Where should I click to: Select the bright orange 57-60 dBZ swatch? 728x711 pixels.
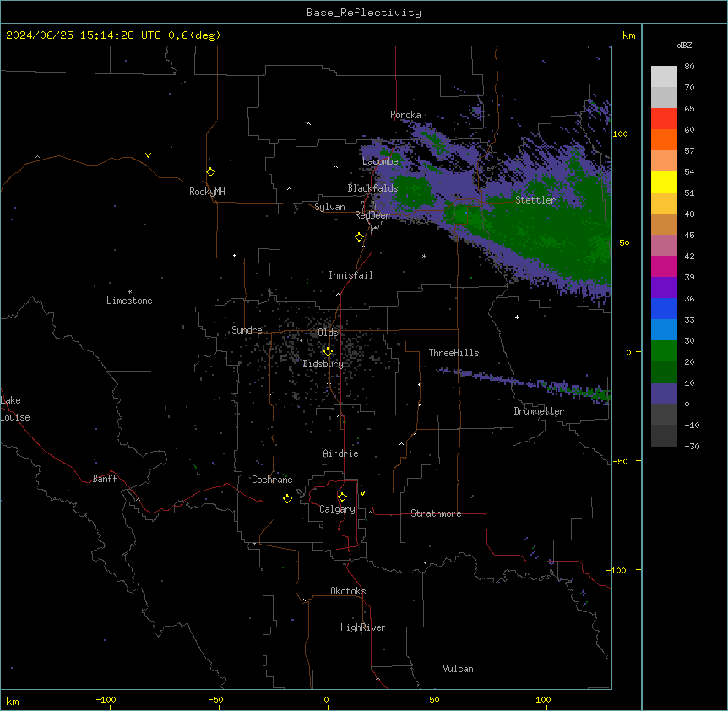pyautogui.click(x=664, y=139)
